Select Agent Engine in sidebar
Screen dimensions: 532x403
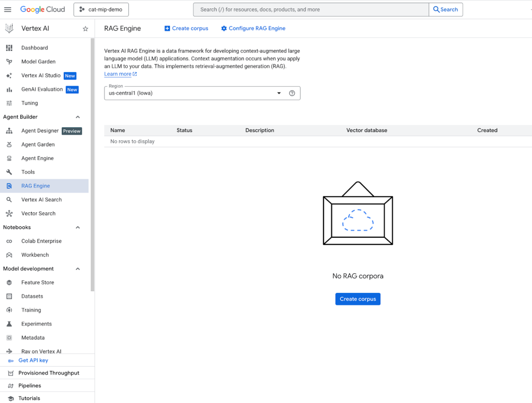(37, 158)
